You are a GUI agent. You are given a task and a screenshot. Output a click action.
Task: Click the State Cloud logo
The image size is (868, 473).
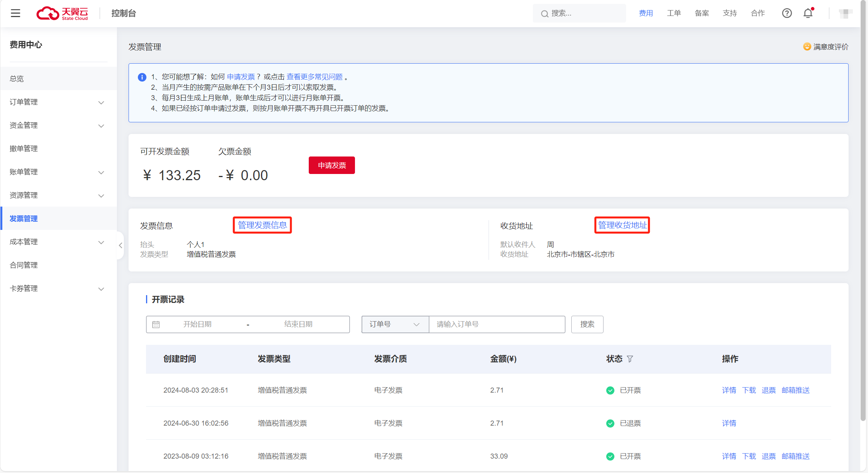(x=62, y=13)
